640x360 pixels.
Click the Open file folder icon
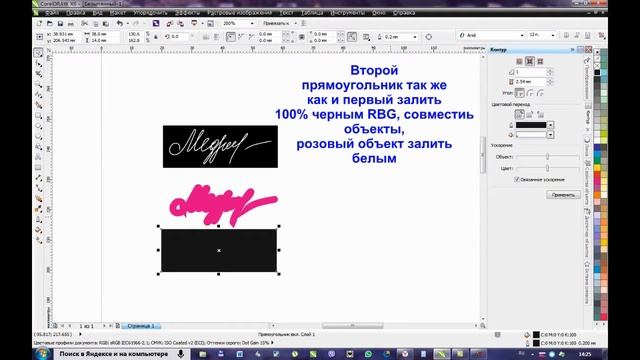pos(50,24)
